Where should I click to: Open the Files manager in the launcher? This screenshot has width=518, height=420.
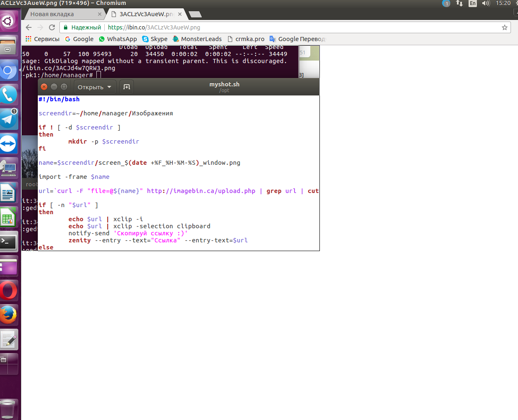click(8, 45)
